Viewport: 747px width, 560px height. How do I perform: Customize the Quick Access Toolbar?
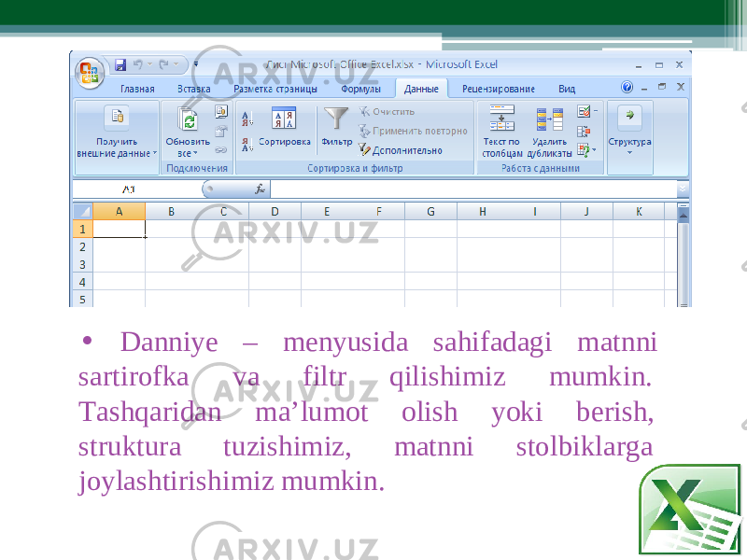point(196,63)
